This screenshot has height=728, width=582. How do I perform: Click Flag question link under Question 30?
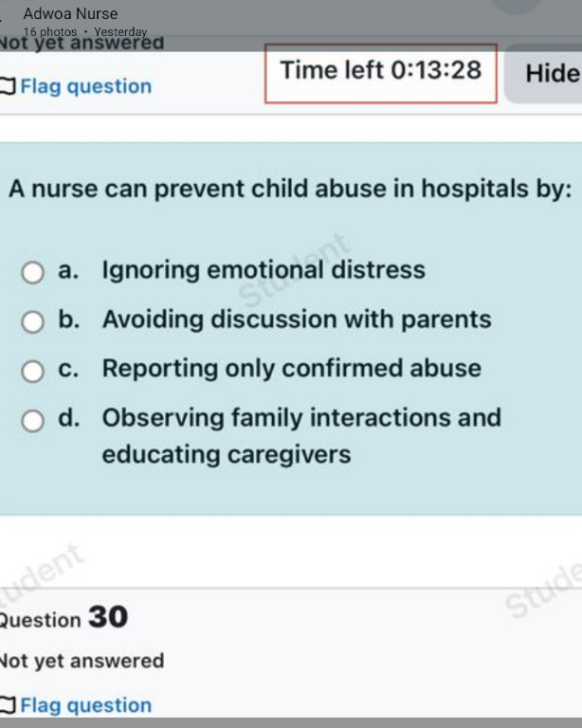point(86,705)
